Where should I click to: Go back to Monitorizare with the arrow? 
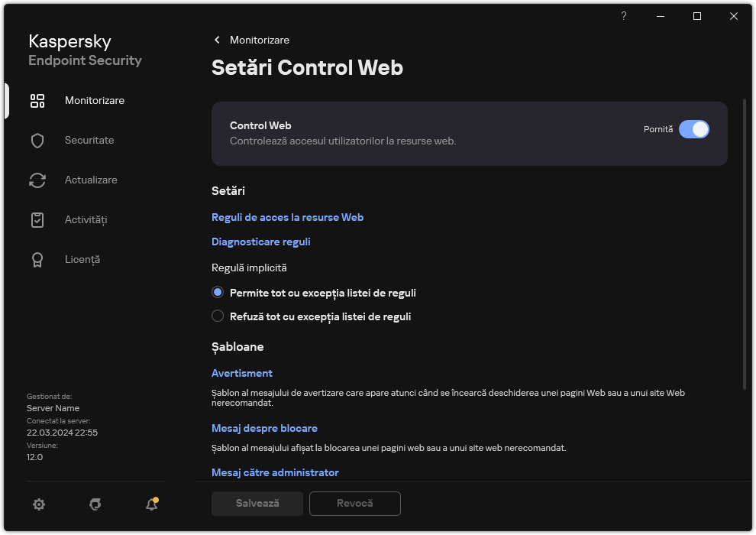click(x=217, y=40)
